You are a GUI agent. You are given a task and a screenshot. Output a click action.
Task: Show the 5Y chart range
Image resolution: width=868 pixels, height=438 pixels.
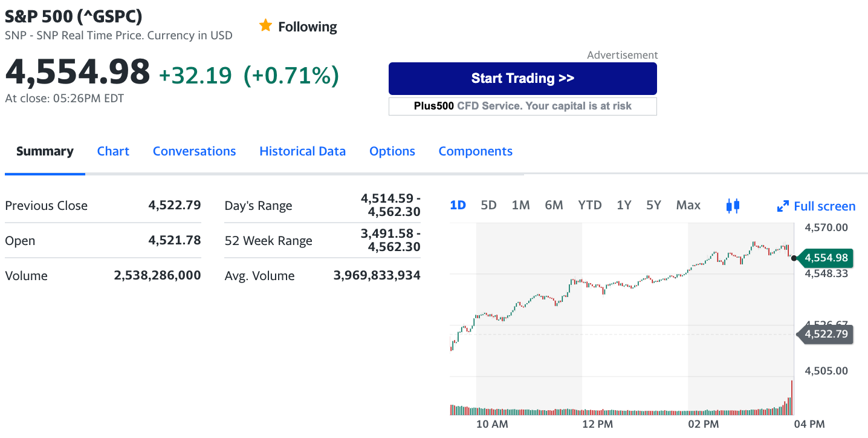coord(653,205)
